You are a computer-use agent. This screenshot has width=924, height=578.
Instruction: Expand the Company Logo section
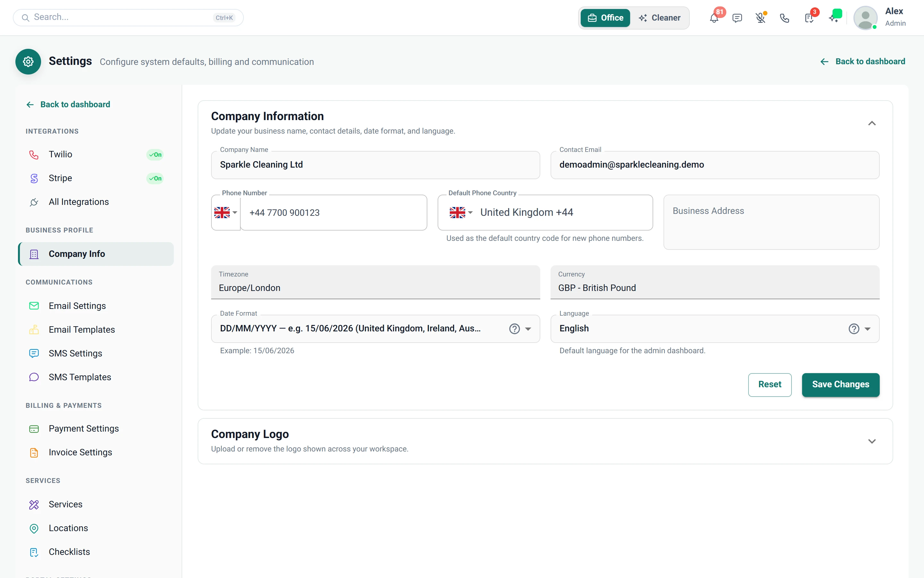[x=872, y=441]
